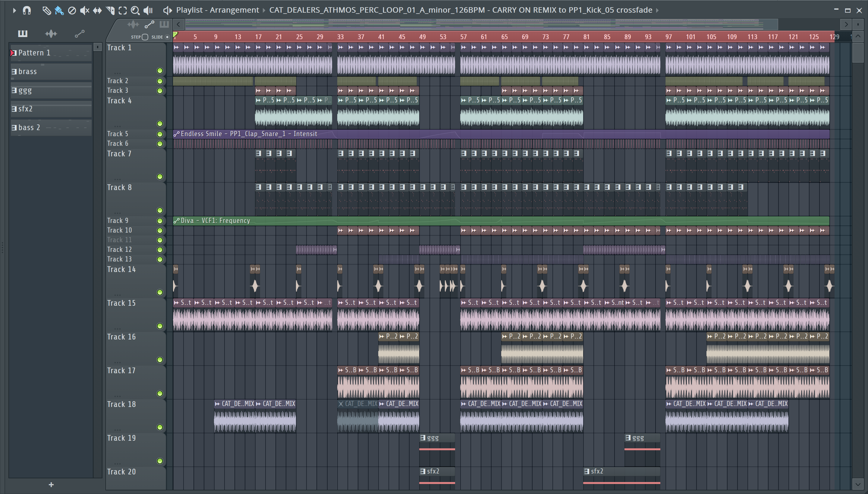Click the Track 20 header label
Image resolution: width=868 pixels, height=494 pixels.
click(121, 472)
